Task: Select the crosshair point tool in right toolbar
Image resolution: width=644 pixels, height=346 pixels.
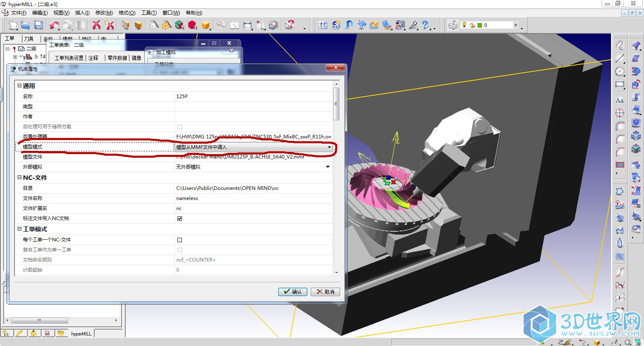Action: [620, 113]
